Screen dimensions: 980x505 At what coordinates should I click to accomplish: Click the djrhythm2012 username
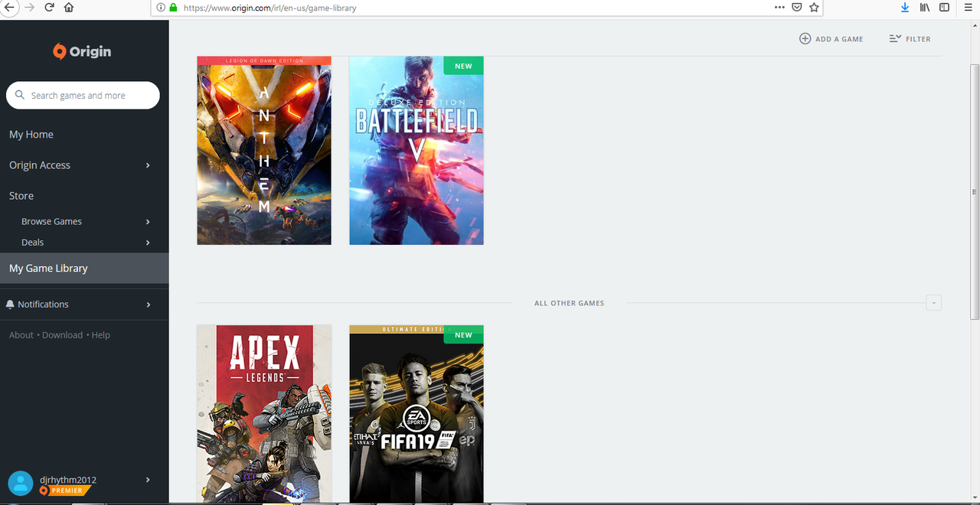[x=68, y=480]
